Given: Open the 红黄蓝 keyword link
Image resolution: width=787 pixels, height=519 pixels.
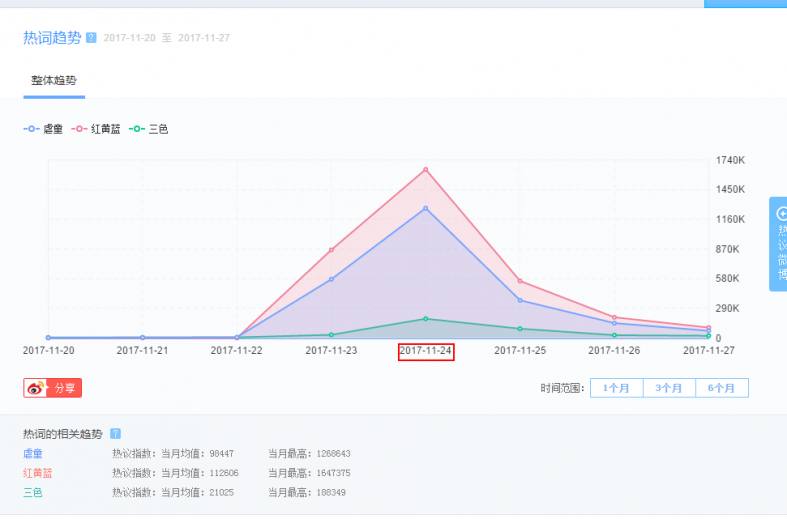Looking at the screenshot, I should click(38, 473).
